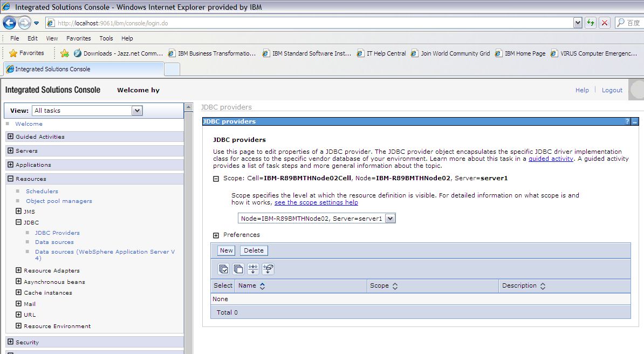Minimize the JDBC providers portlet
Image resolution: width=644 pixels, height=354 pixels.
point(635,121)
